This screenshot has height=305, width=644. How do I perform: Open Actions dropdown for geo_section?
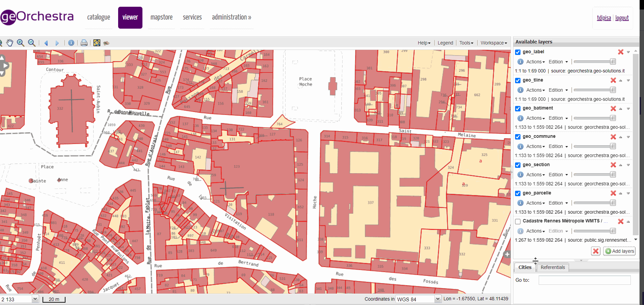(x=536, y=175)
